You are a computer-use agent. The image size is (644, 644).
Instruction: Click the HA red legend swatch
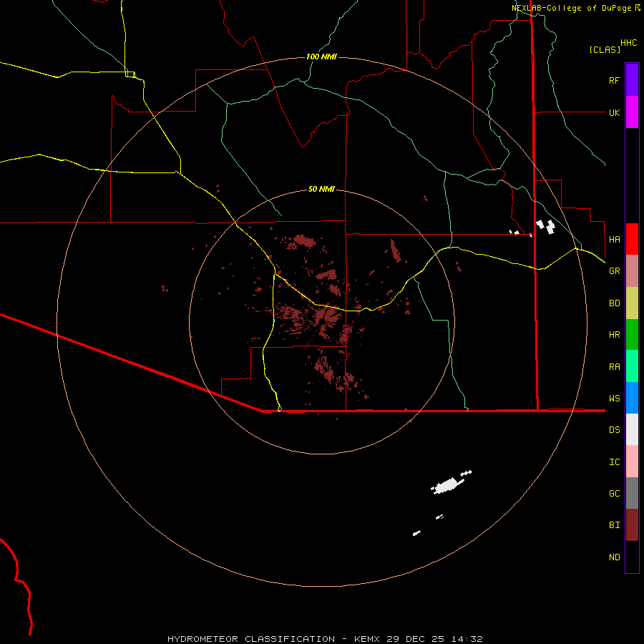click(632, 239)
